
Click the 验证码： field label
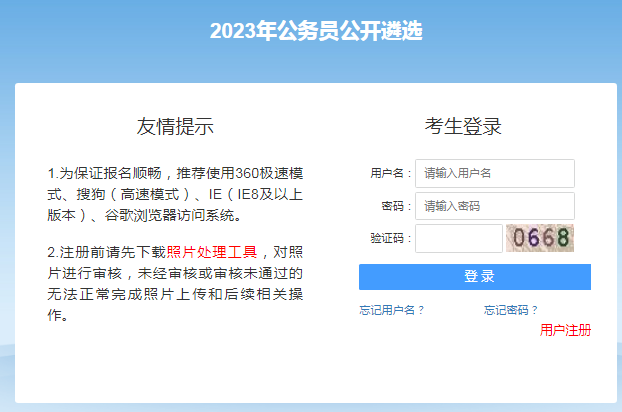[391, 238]
